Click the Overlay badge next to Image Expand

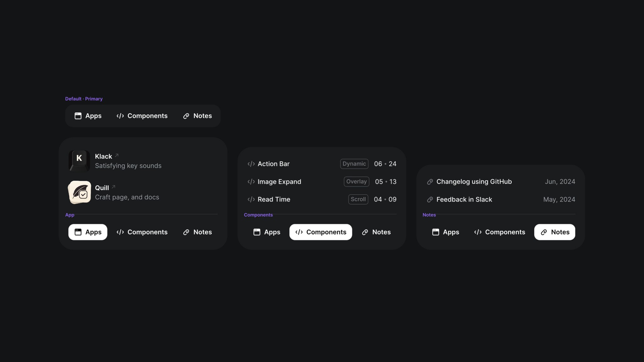point(356,182)
